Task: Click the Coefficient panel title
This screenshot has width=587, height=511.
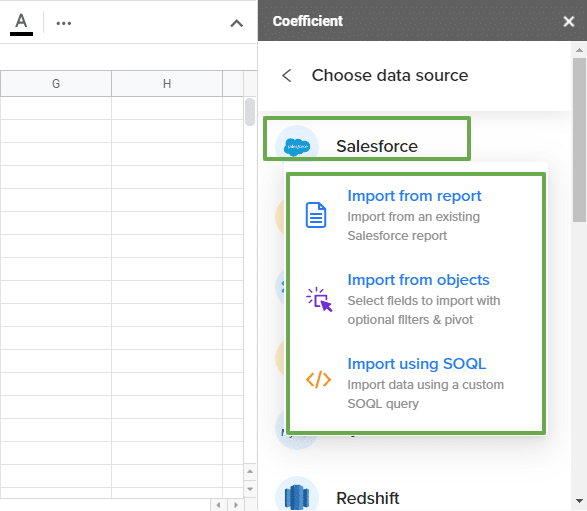Action: (x=307, y=21)
